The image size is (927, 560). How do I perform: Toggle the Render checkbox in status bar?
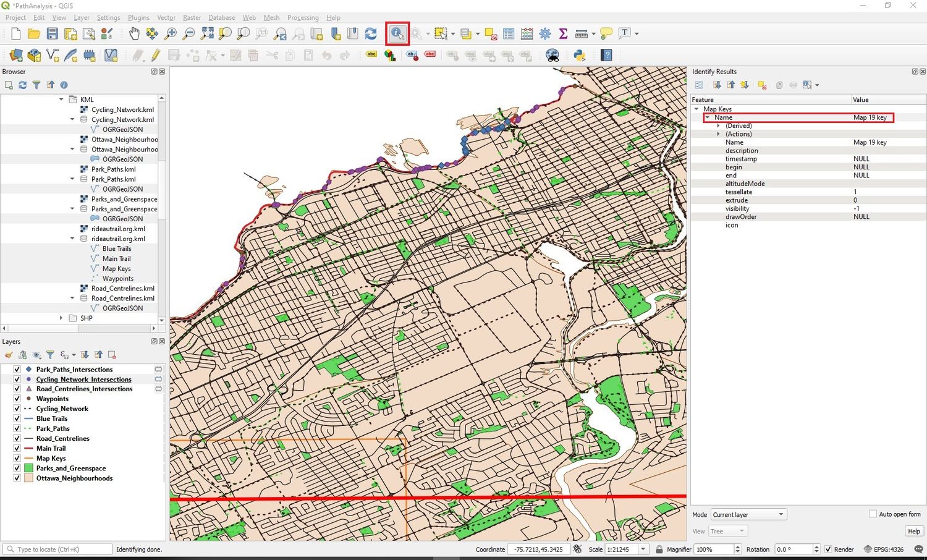[x=828, y=549]
